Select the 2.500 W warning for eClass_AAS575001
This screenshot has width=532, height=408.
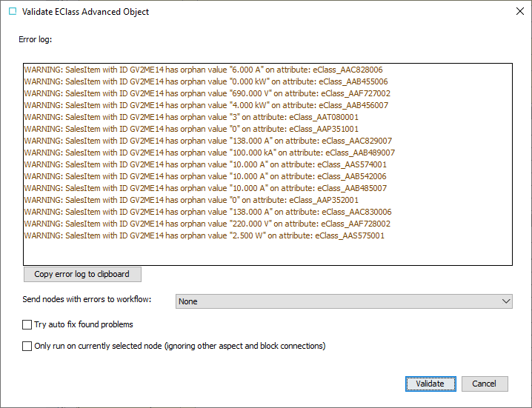point(204,235)
